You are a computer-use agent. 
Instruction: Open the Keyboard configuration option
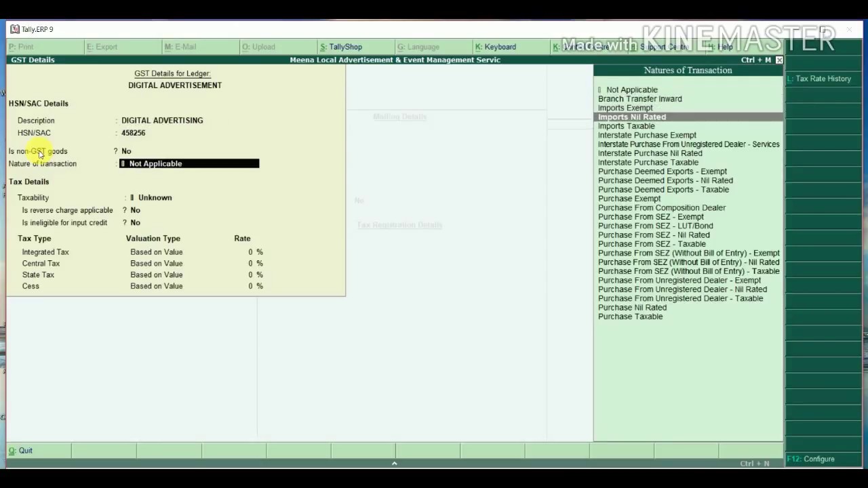click(496, 47)
